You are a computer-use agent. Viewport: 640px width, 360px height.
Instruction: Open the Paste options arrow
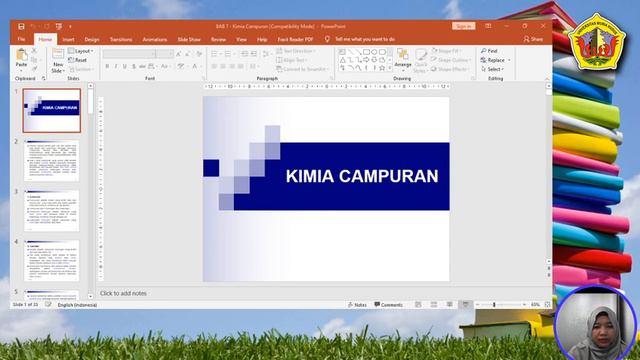coord(21,71)
